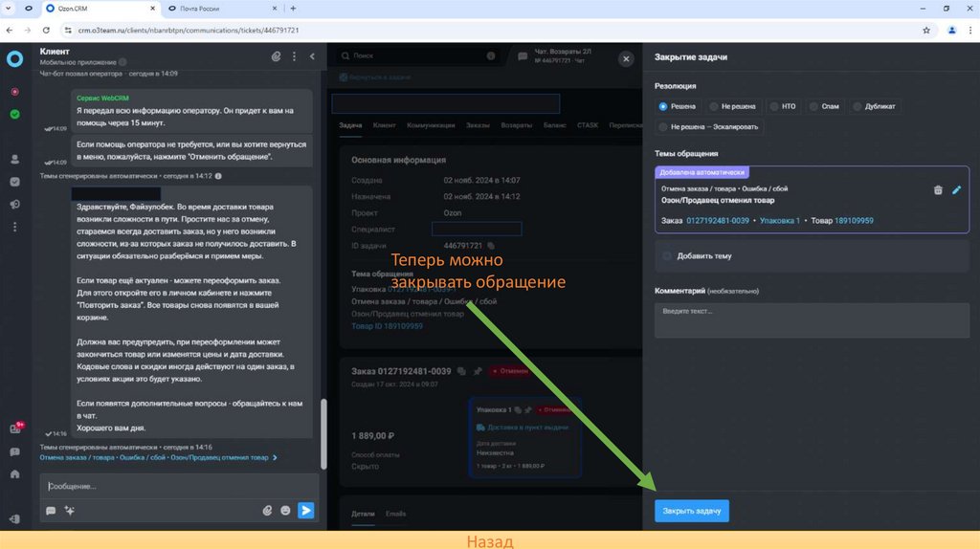Delete the topic with the trash icon
Viewport: 980px width, 549px height.
(x=938, y=190)
